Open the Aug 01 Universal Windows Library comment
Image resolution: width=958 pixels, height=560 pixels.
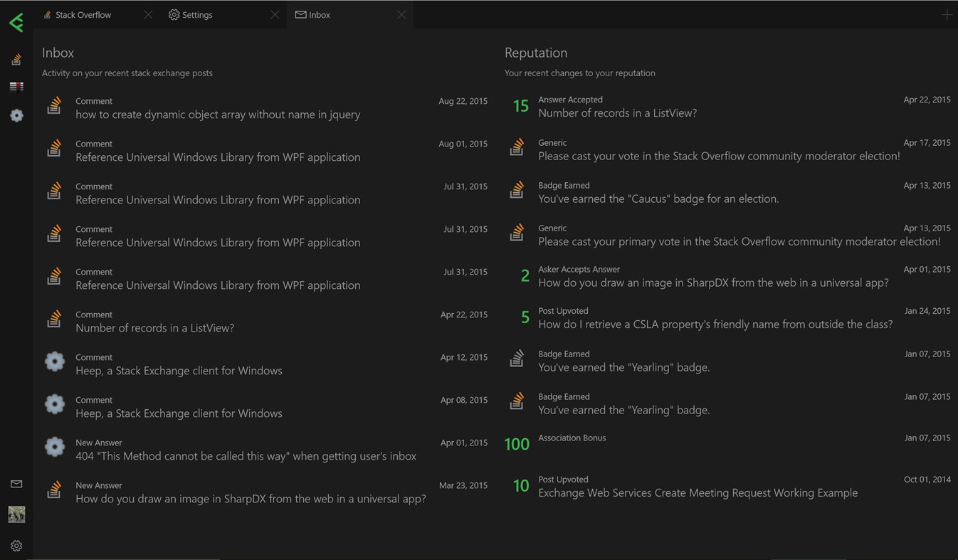pyautogui.click(x=218, y=157)
